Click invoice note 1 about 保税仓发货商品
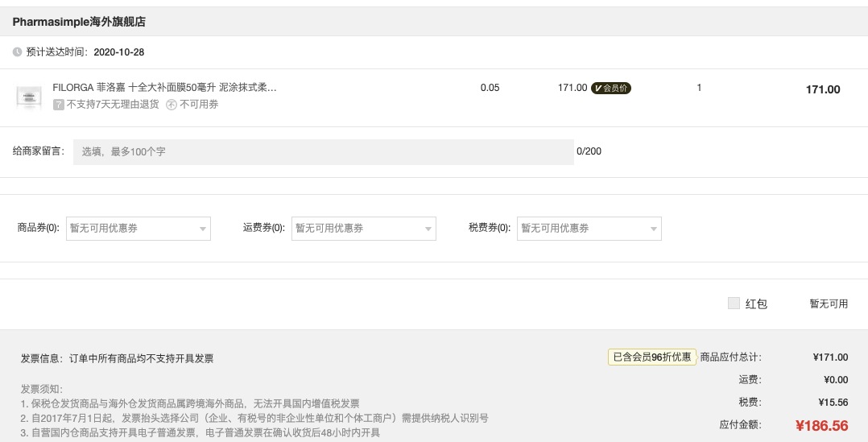Image resolution: width=868 pixels, height=442 pixels. pos(190,404)
